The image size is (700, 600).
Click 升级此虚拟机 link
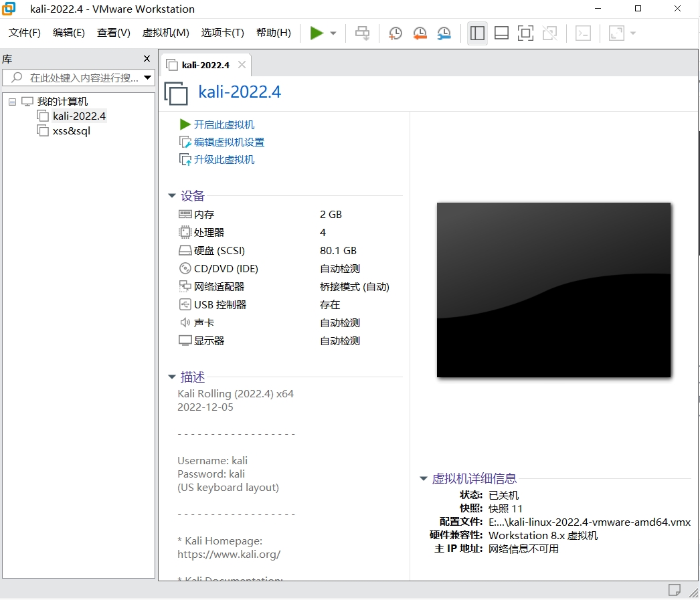[x=224, y=159]
